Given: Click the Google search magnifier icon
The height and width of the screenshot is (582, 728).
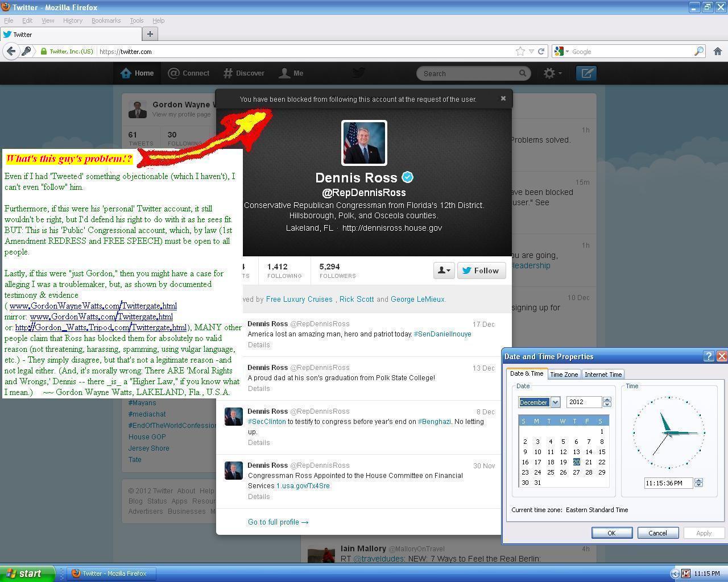Looking at the screenshot, I should (698, 51).
